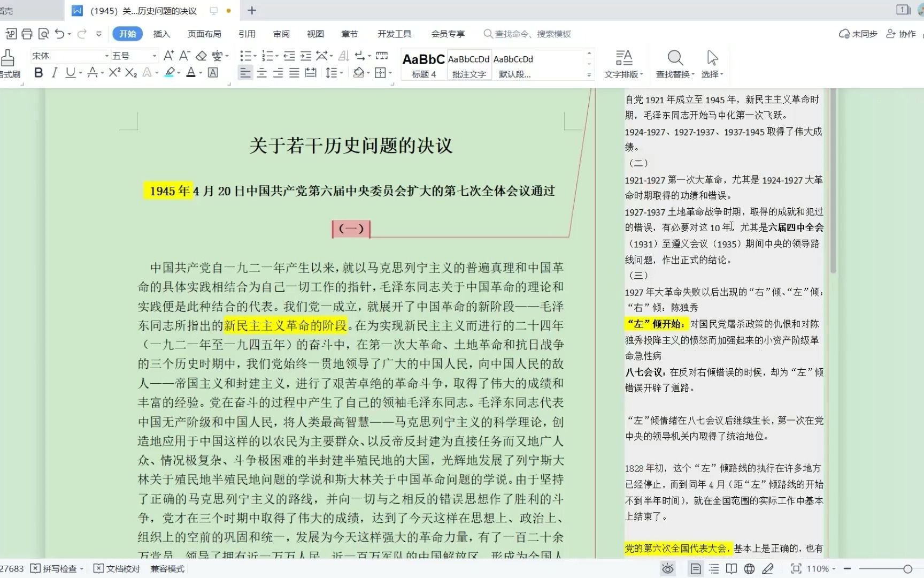Increase font size with A+ icon
The height and width of the screenshot is (578, 924).
[168, 56]
